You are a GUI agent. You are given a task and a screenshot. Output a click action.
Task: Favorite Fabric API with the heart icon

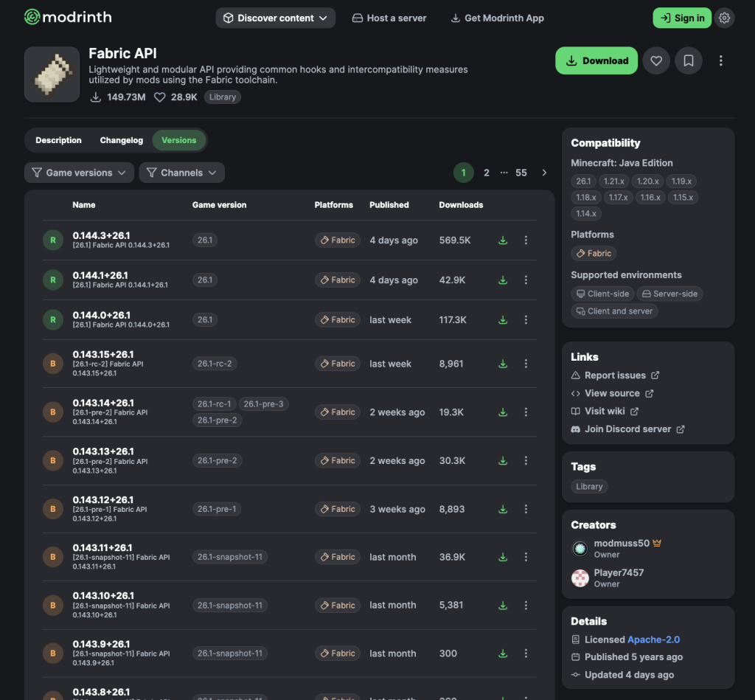pos(655,60)
